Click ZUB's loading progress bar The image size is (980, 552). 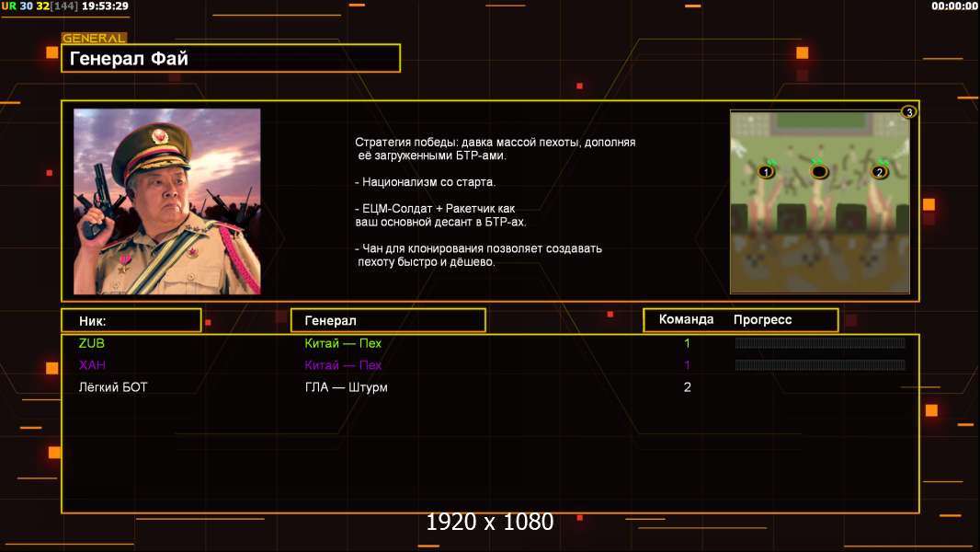[820, 342]
